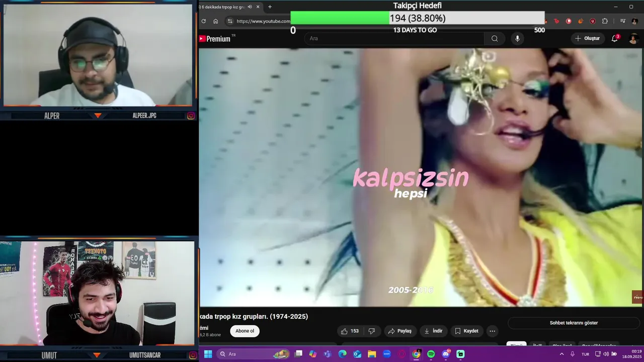The width and height of the screenshot is (644, 362).
Task: Click the taskbar Ara search box
Action: 254,354
